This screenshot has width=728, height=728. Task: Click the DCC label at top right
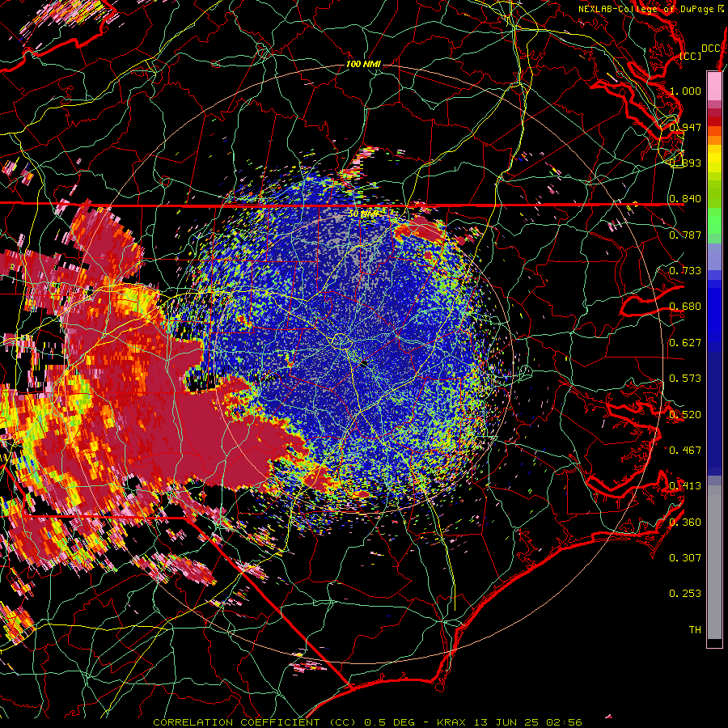(x=711, y=49)
